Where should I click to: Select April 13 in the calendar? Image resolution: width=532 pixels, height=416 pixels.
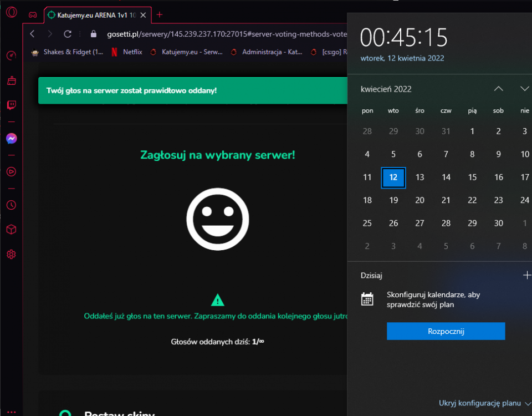420,177
